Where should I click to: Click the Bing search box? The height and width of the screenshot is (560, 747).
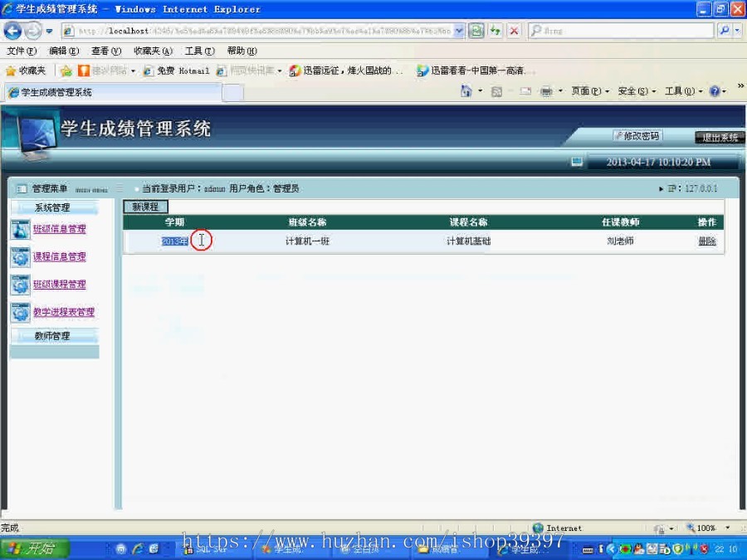pos(620,31)
